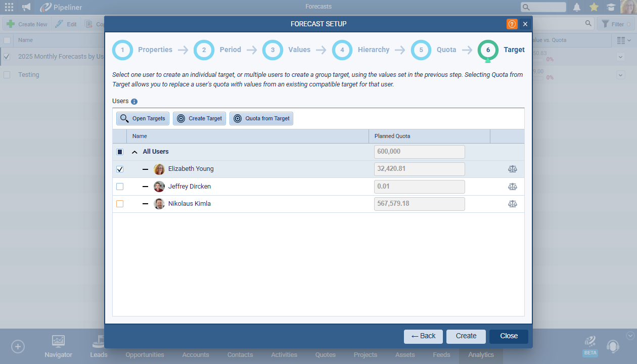
Task: Open the app grid launcher icon
Action: point(9,7)
